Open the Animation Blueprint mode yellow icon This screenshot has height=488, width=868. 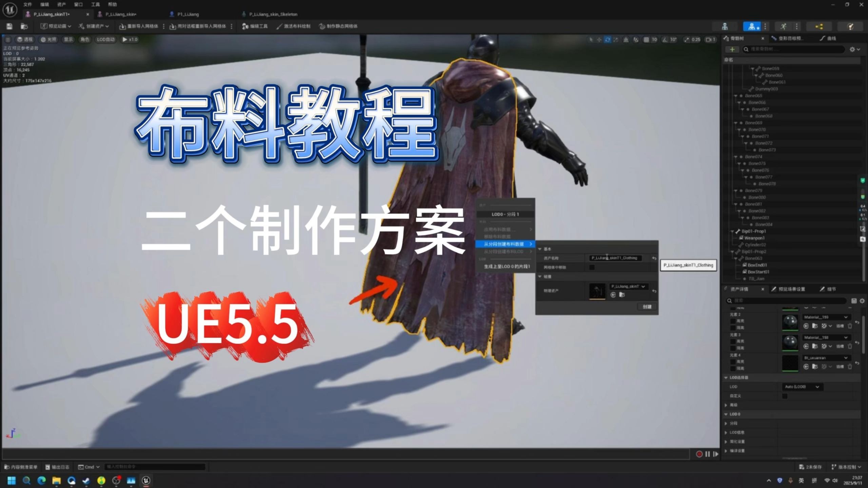coord(819,26)
